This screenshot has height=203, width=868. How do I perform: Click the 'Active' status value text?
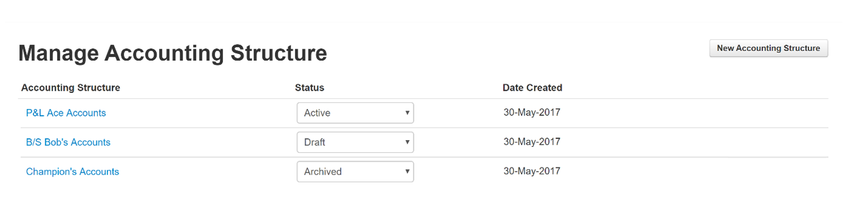[317, 113]
